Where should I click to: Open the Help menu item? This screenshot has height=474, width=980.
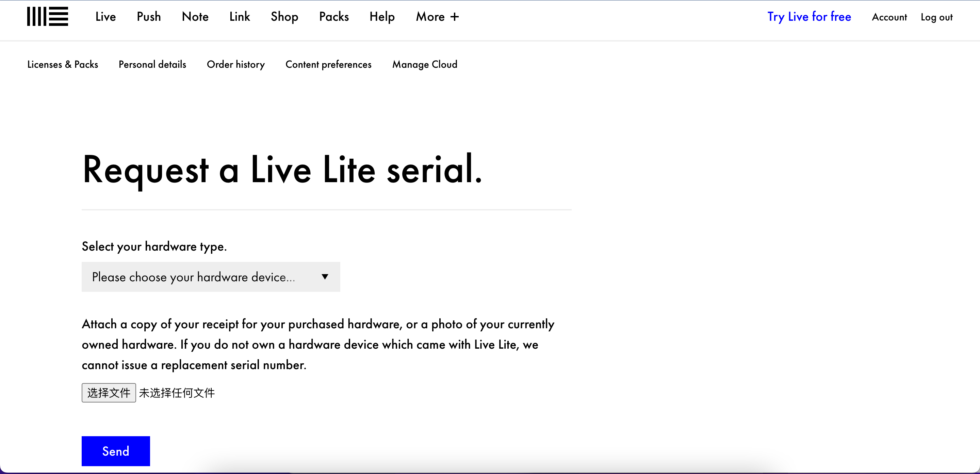[x=382, y=17]
